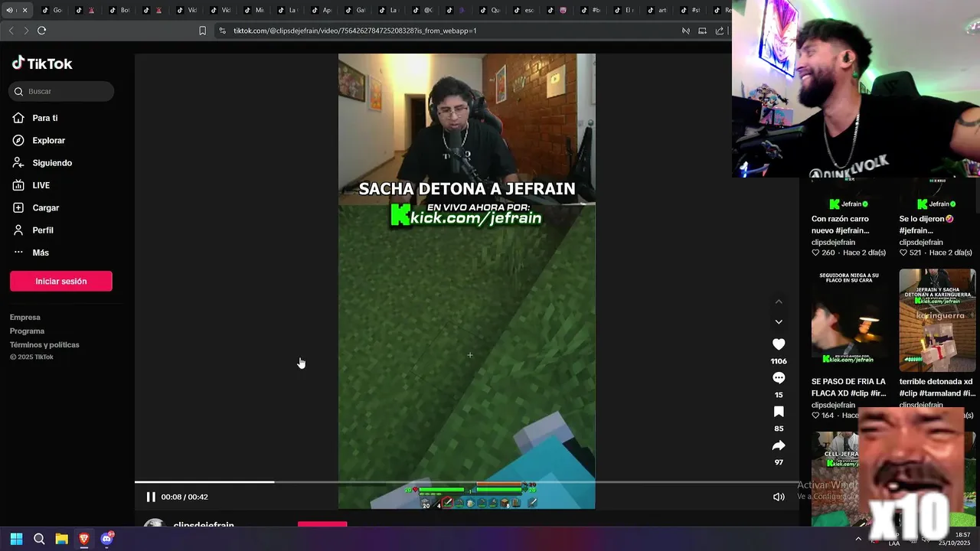Switch to the 'Go' TikTok tab
The height and width of the screenshot is (551, 980).
(x=52, y=10)
